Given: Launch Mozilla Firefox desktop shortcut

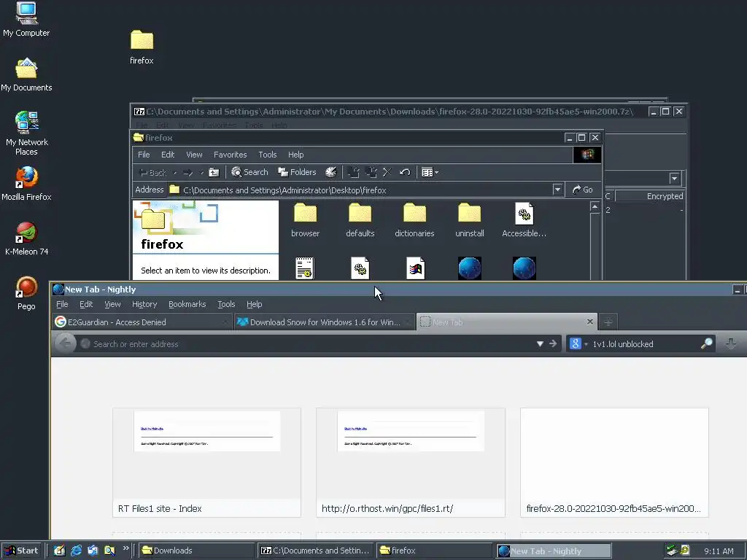Looking at the screenshot, I should click(x=26, y=184).
